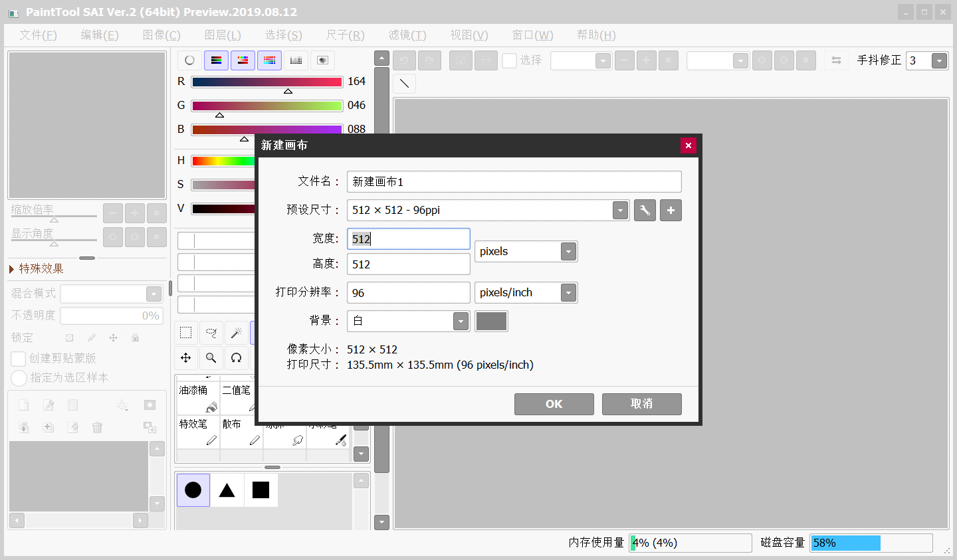Viewport: 957px width, 560px height.
Task: Open the pixels/inch resolution unit dropdown
Action: (568, 293)
